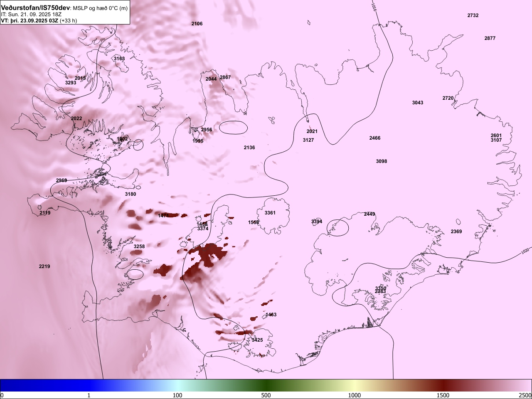The width and height of the screenshot is (532, 399).
Task: Click the map value 2106
Action: pyautogui.click(x=197, y=24)
